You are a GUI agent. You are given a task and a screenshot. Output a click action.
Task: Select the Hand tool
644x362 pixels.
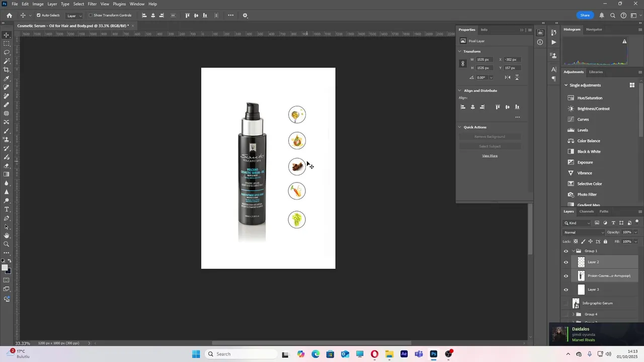click(7, 235)
